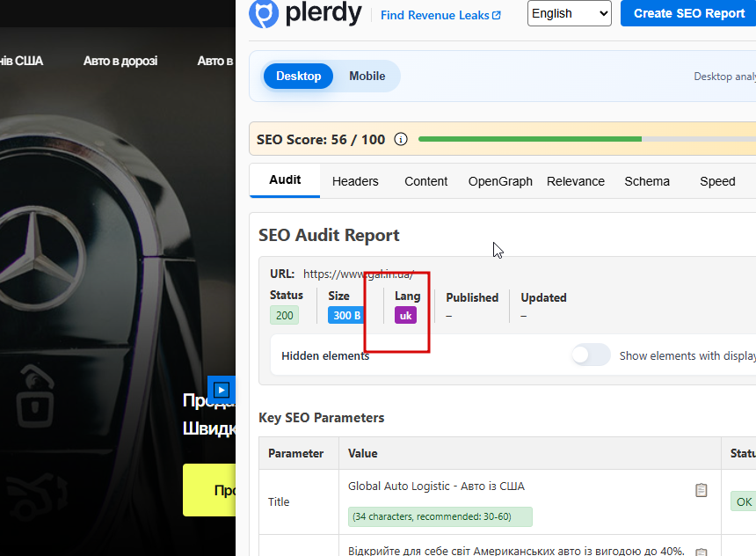The height and width of the screenshot is (556, 756).
Task: Click the uk language badge
Action: (x=405, y=316)
